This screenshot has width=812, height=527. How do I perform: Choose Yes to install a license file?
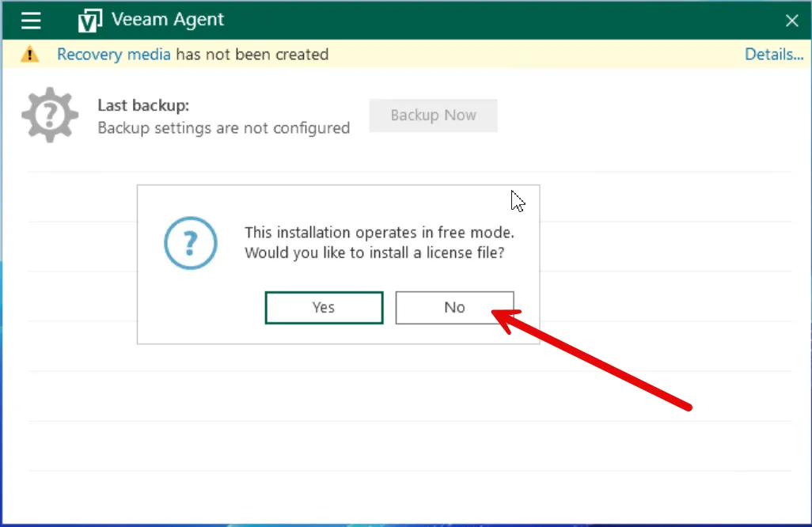(x=324, y=308)
